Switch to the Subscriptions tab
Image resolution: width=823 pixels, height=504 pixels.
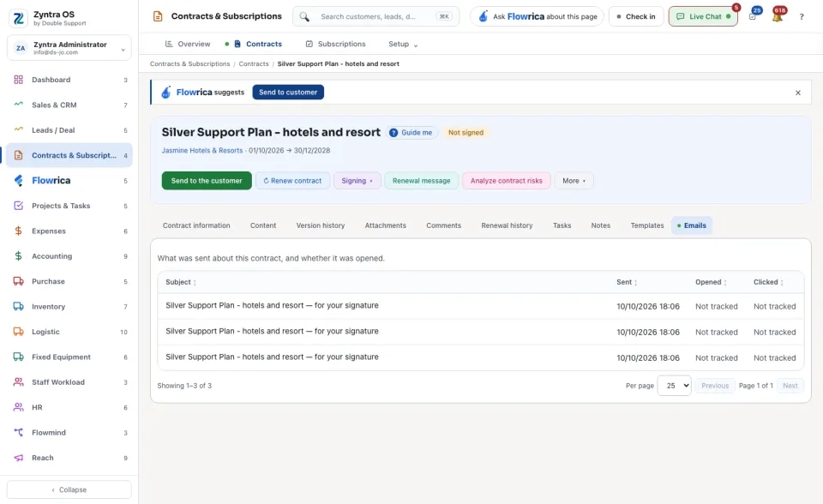point(336,44)
